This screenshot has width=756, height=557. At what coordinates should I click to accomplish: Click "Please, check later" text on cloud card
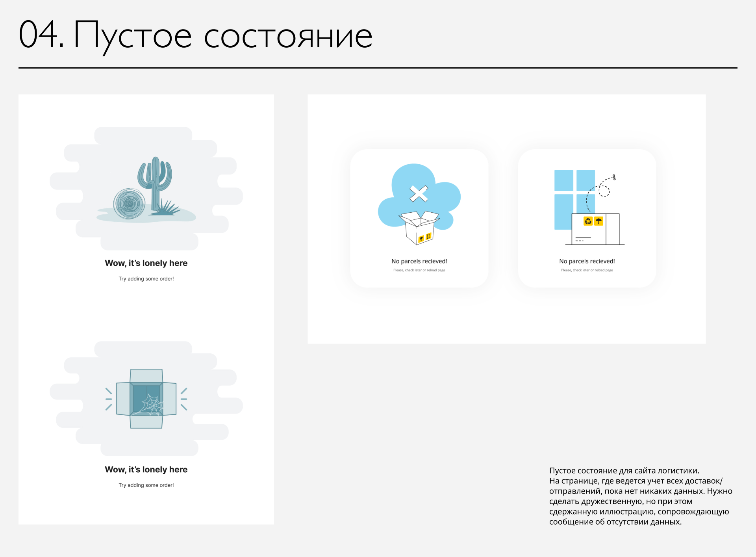click(x=419, y=270)
